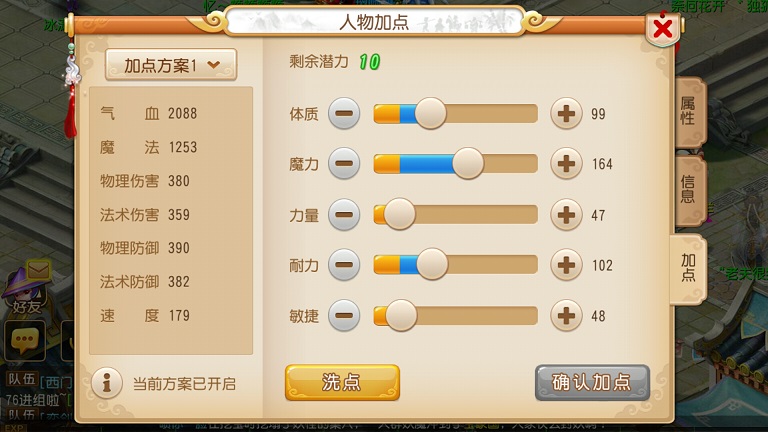This screenshot has height=432, width=768.
Task: Tap the plus icon for 力量
Action: pyautogui.click(x=566, y=215)
